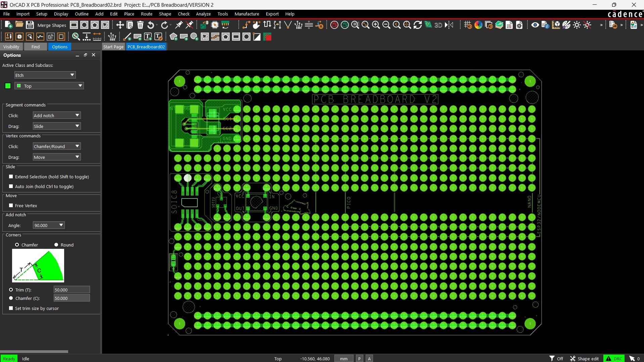Enable Auto Join checkbox
Image resolution: width=644 pixels, height=362 pixels.
click(11, 186)
